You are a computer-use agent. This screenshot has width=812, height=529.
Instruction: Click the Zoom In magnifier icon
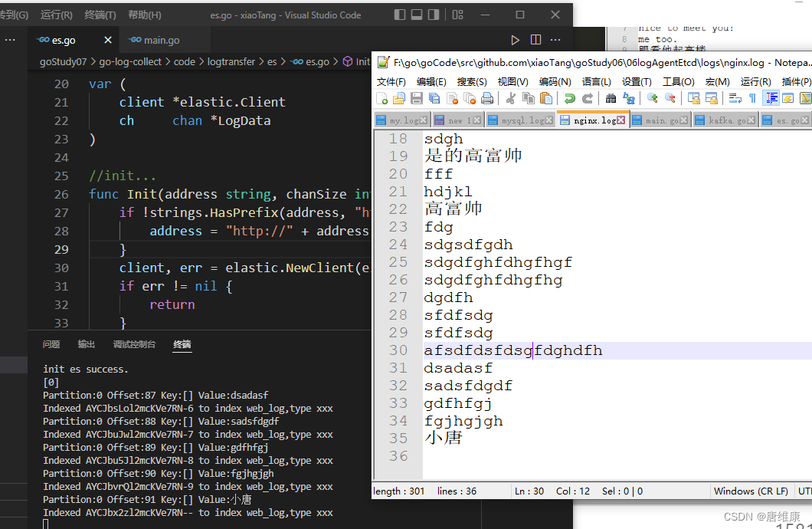point(652,98)
